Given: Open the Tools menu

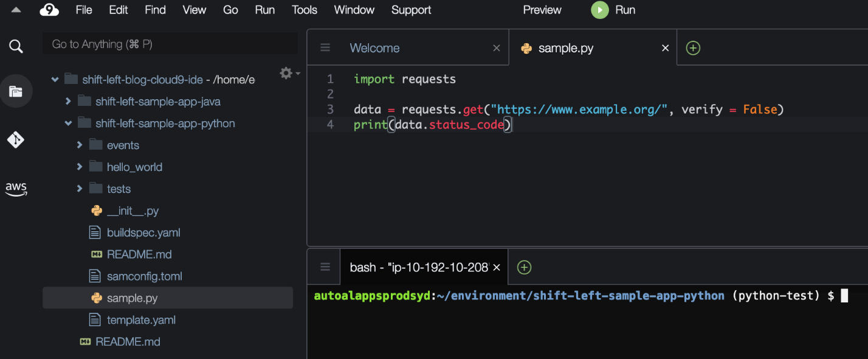Looking at the screenshot, I should tap(304, 10).
